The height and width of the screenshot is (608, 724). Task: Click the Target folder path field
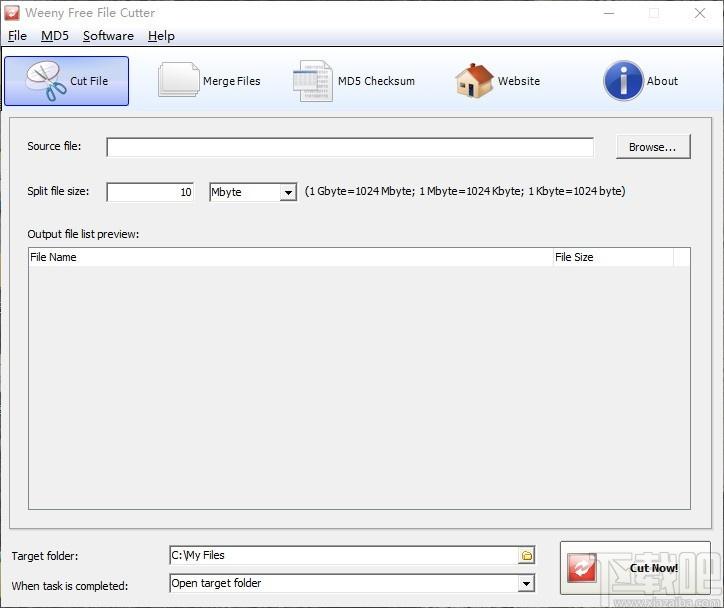[x=344, y=555]
